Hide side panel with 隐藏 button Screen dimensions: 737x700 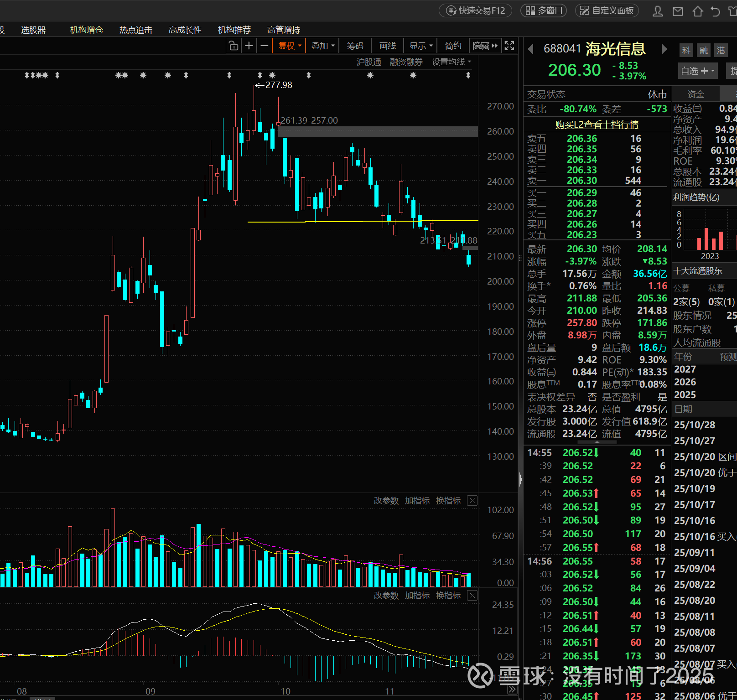point(485,46)
